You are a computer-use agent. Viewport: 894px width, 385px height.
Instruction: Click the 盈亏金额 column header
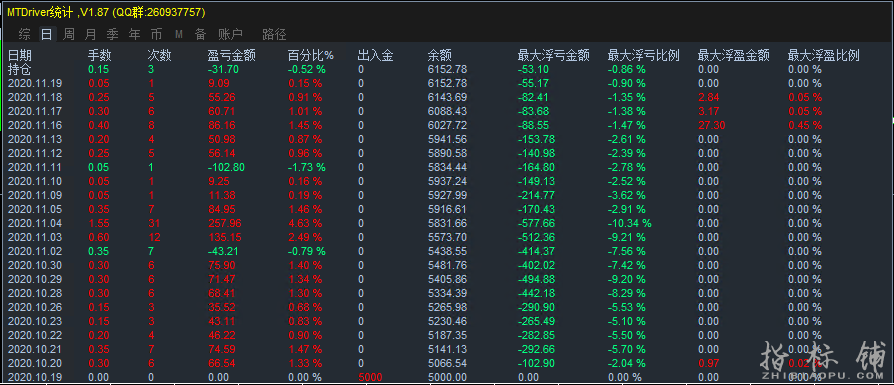[231, 55]
